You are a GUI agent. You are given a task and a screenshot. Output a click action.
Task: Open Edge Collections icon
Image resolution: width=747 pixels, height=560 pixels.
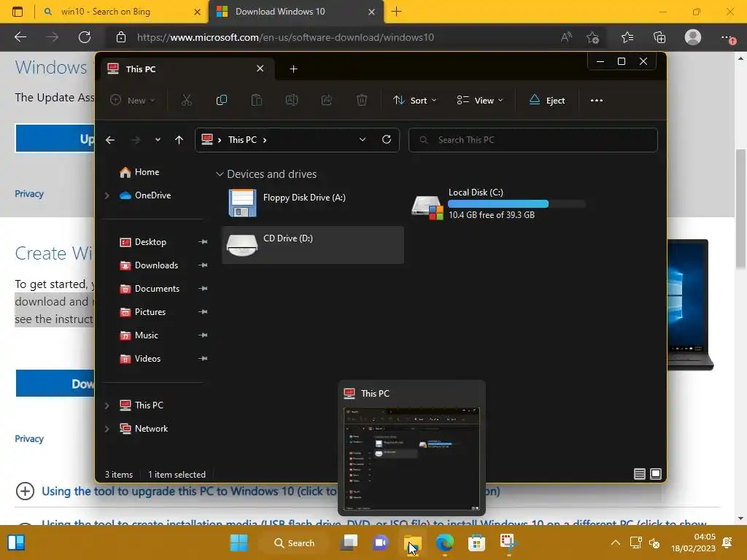(659, 37)
